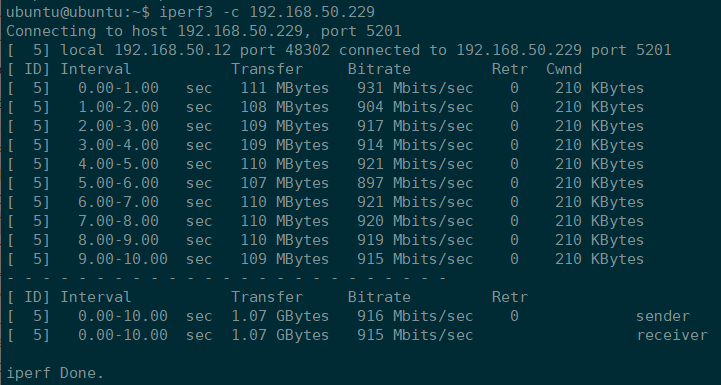This screenshot has height=385, width=721.
Task: Click the 'Connecting to host' line
Action: [204, 31]
